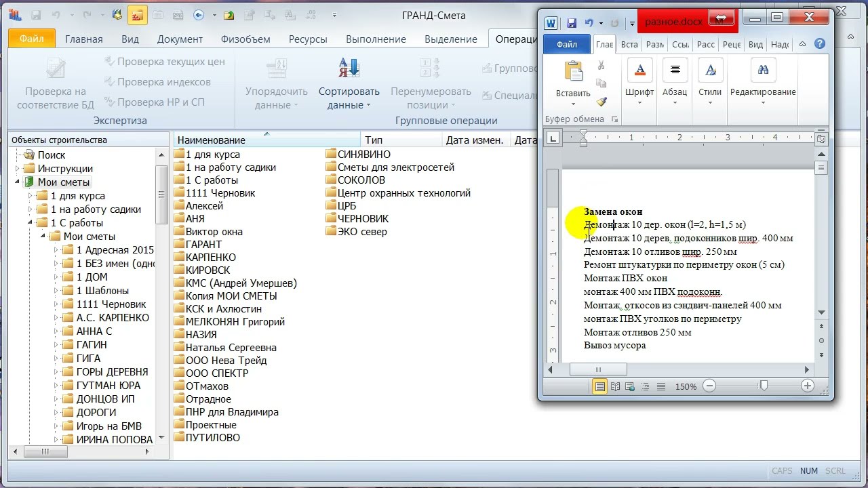Click the scissors cut icon in Word

(x=601, y=66)
